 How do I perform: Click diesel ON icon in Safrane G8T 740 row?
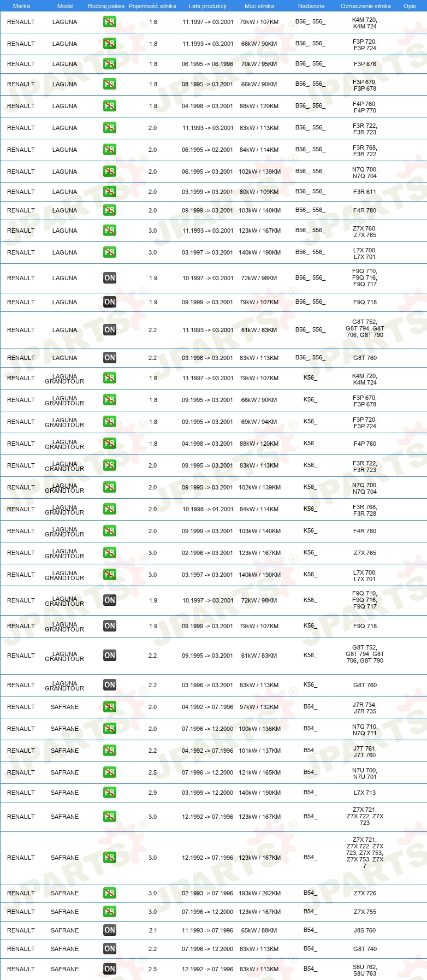click(x=110, y=949)
